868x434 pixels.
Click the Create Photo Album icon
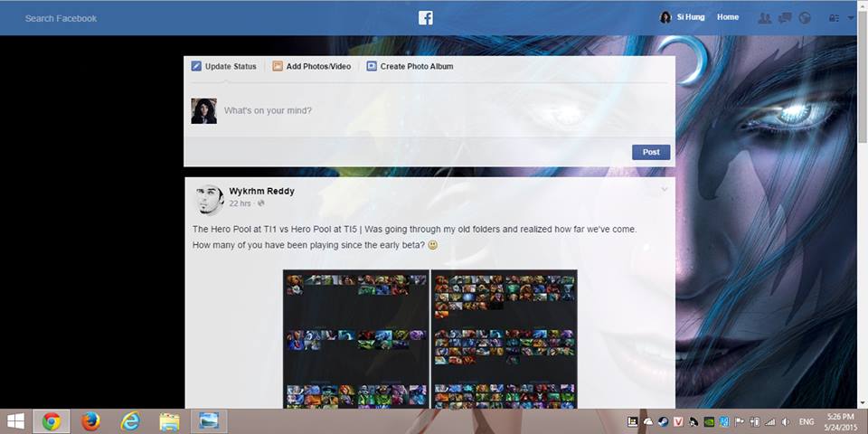tap(372, 66)
